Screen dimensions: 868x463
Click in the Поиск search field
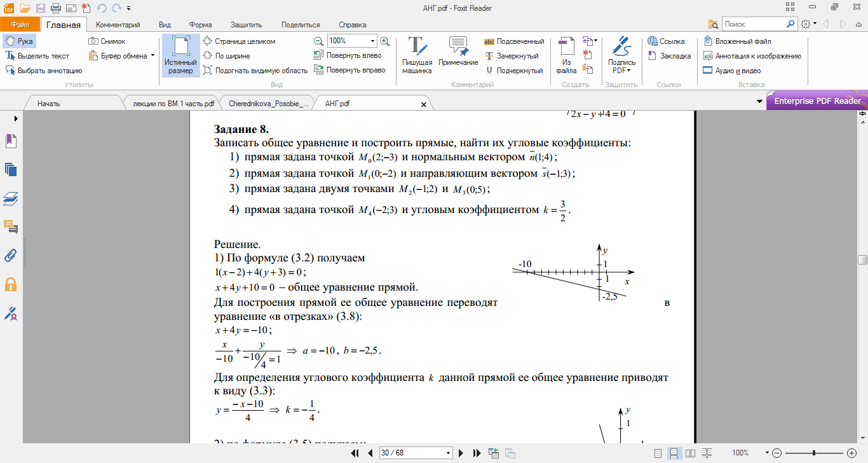pos(754,24)
